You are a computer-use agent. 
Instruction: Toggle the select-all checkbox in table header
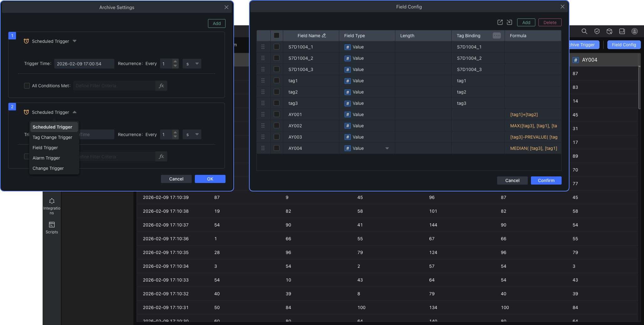coord(276,36)
